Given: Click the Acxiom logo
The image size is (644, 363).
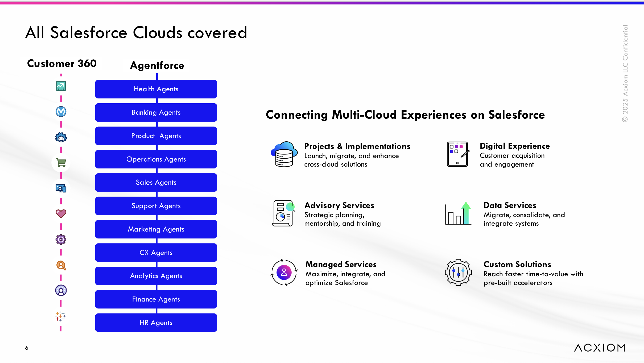Looking at the screenshot, I should 600,348.
